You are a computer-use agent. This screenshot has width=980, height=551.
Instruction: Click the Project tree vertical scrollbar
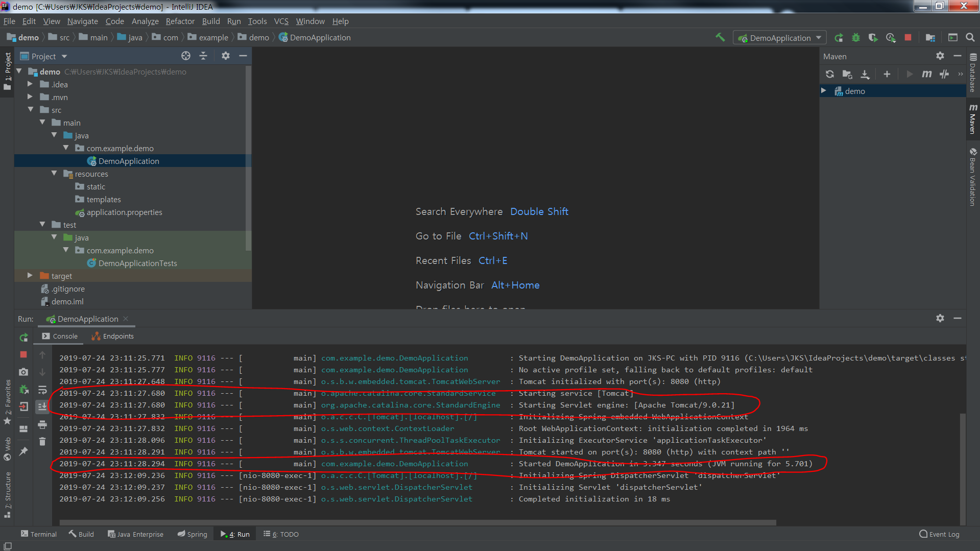[x=248, y=158]
